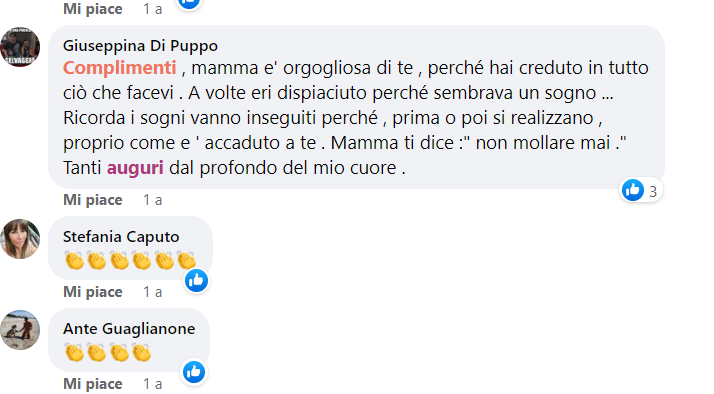Open Stefania Caputo's profile picture
Screen dimensions: 714x394
point(20,239)
